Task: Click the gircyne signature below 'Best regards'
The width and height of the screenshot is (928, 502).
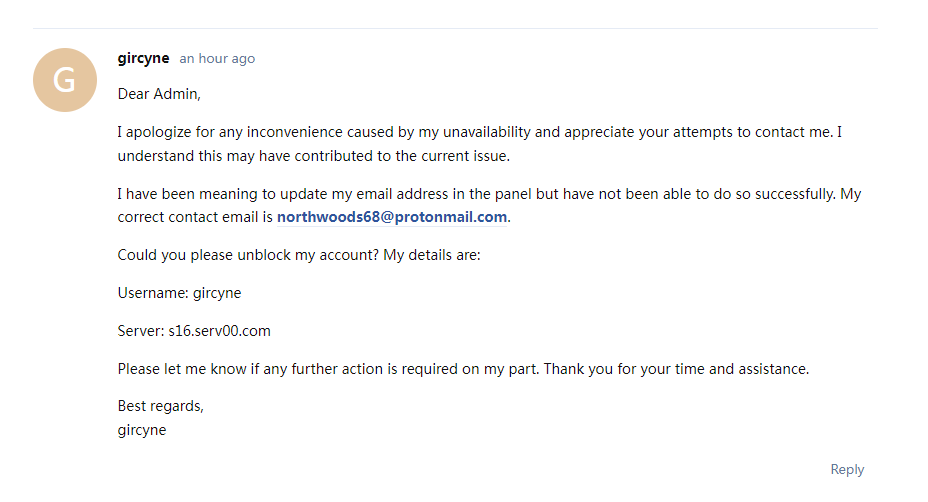Action: [x=142, y=430]
